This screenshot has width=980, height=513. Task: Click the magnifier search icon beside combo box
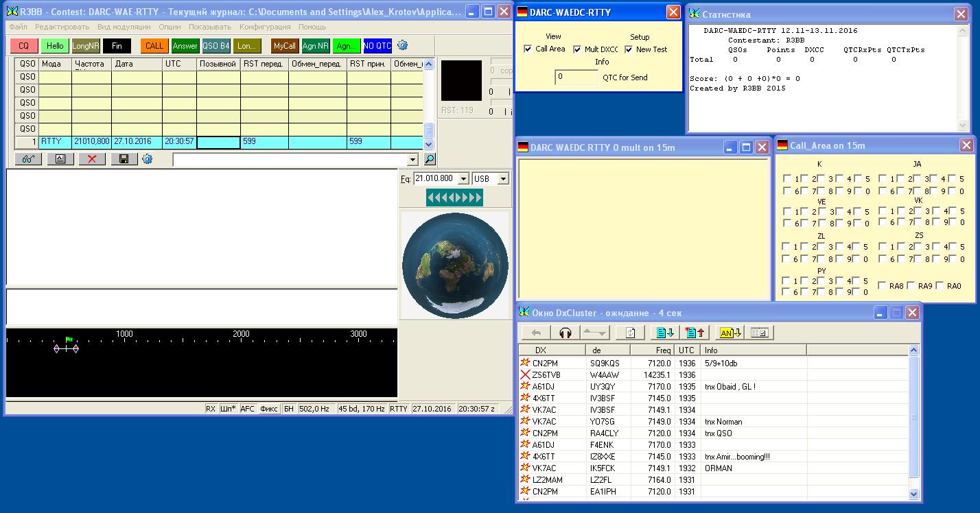point(430,159)
